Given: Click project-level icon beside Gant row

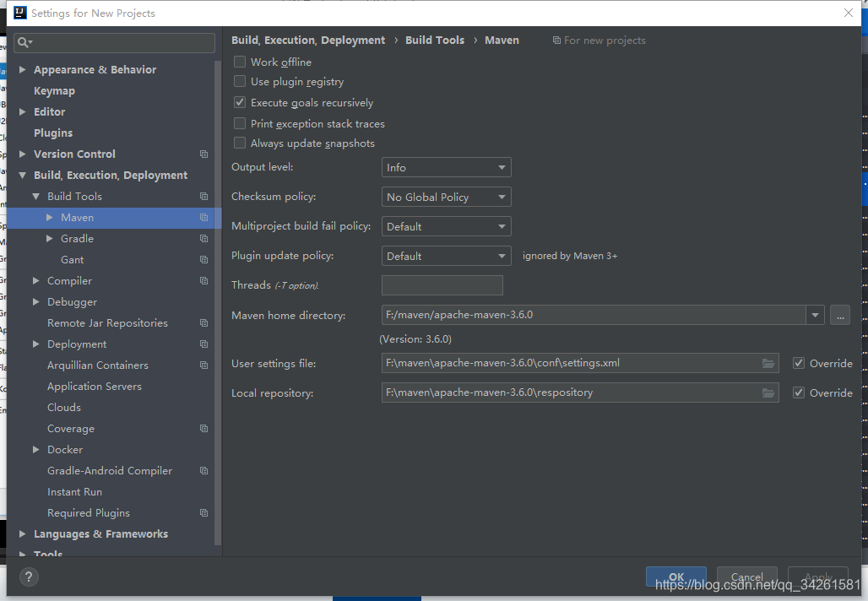Looking at the screenshot, I should (x=203, y=259).
